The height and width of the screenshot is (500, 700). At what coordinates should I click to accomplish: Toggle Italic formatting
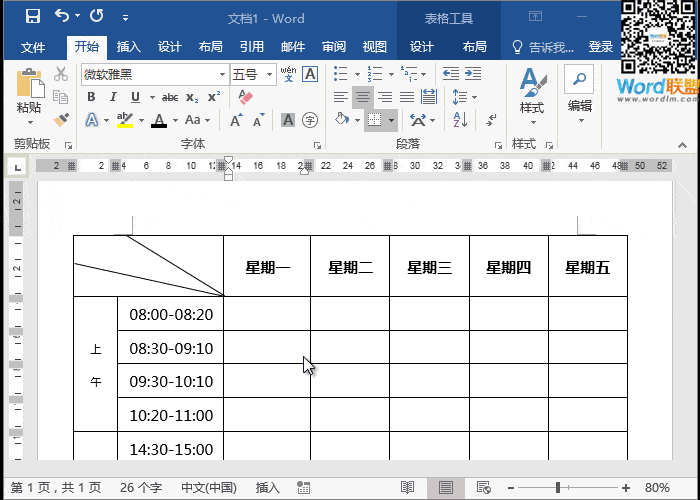[x=113, y=97]
